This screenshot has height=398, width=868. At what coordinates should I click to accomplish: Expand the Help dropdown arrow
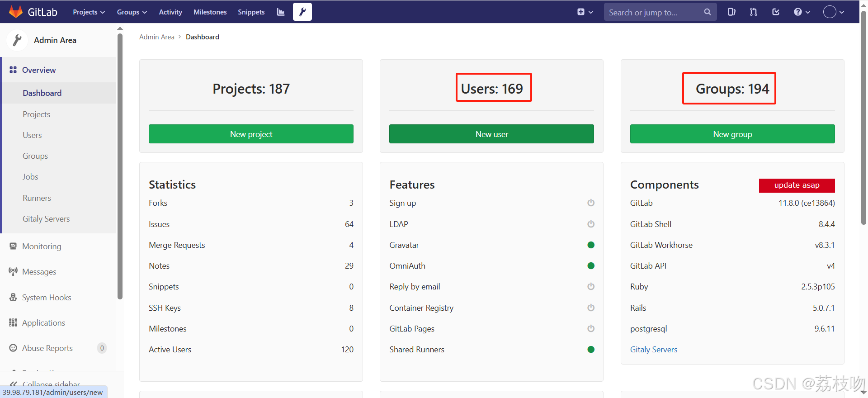click(808, 13)
